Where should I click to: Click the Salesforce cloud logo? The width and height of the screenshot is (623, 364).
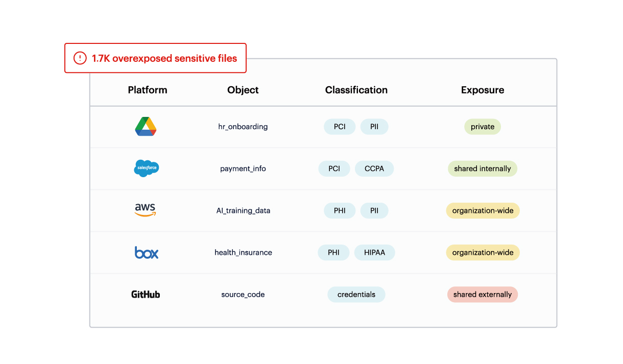(147, 168)
